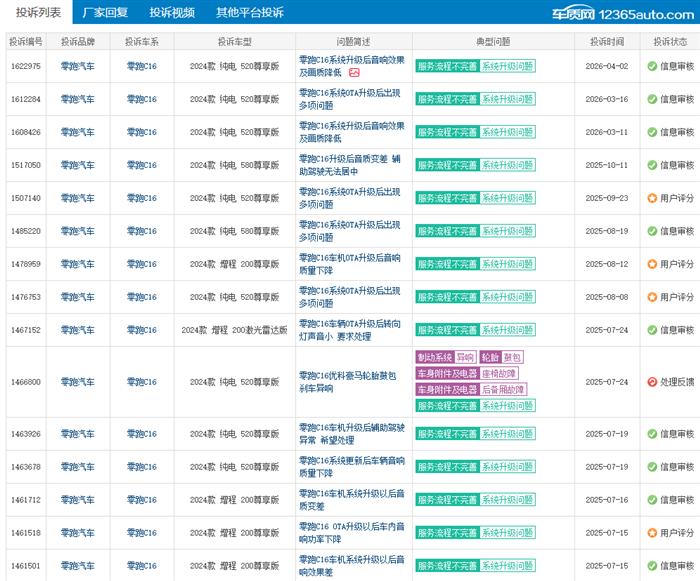This screenshot has width=700, height=581.
Task: Select complaint number 1612284
Action: 26,99
